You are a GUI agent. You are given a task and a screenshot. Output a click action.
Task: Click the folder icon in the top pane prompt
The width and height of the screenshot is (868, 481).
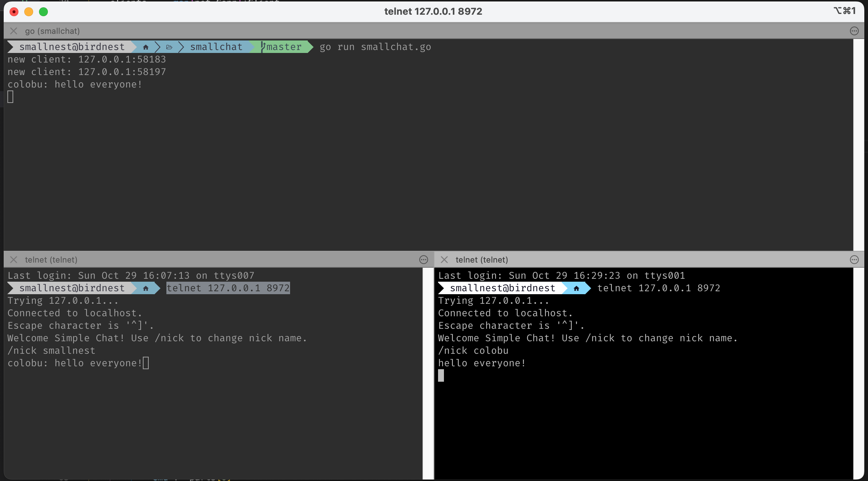[169, 47]
